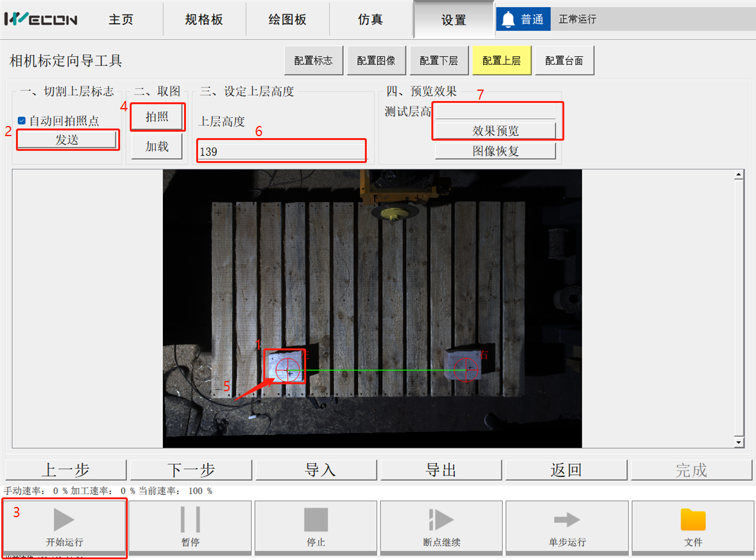Click the Stop (停止) square icon
This screenshot has width=756, height=560.
(316, 520)
